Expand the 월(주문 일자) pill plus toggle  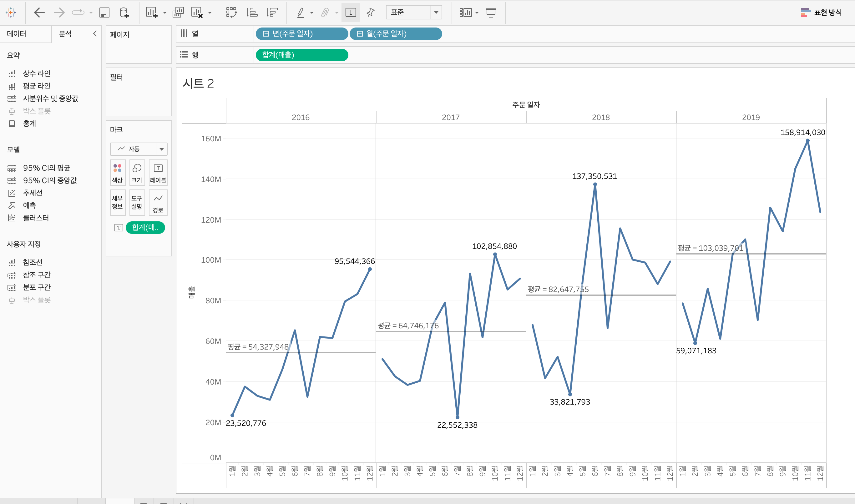[360, 34]
